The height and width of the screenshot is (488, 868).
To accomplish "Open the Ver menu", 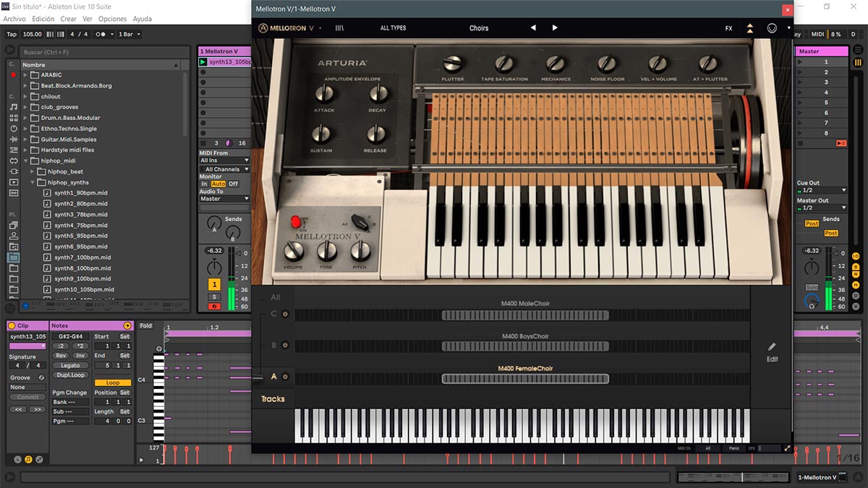I will pyautogui.click(x=88, y=19).
